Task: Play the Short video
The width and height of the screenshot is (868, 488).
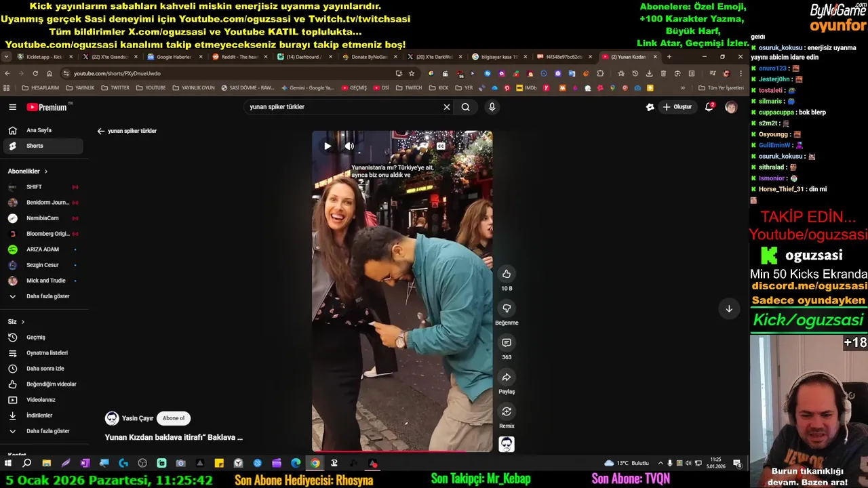Action: [328, 146]
